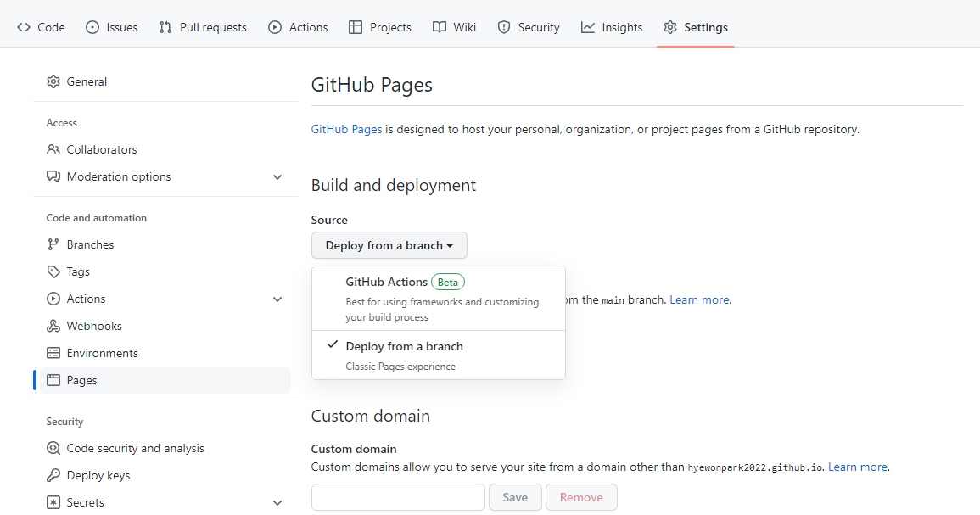Screen dimensions: 980x515
Task: Select Deploy from a branch option
Action: click(x=438, y=355)
